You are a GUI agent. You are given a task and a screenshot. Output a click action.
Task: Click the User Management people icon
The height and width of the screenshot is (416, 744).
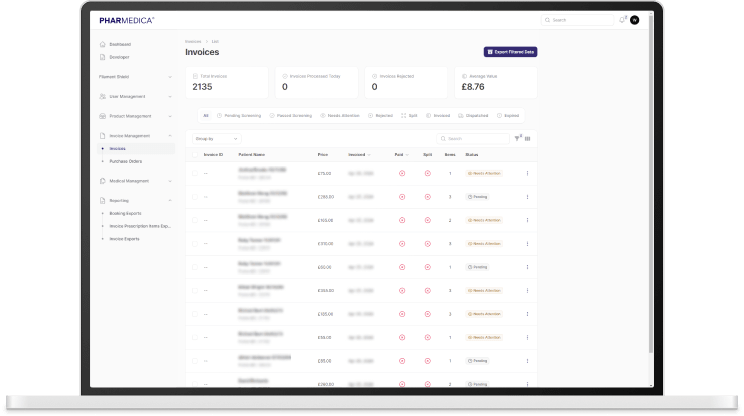click(x=102, y=96)
